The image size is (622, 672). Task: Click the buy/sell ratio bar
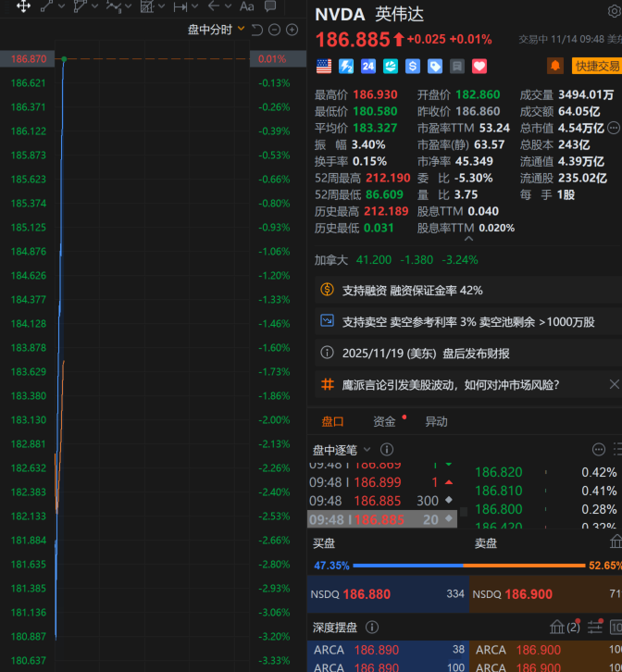coord(464,566)
